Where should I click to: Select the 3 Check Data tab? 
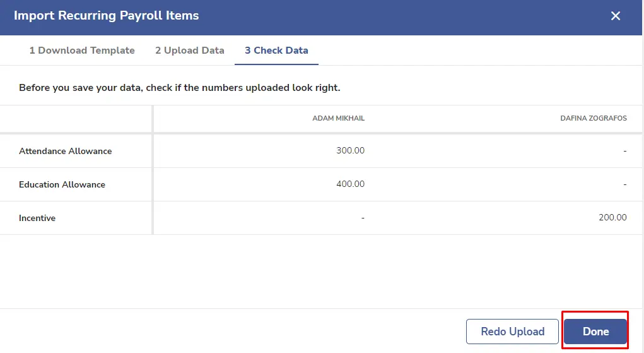point(276,50)
